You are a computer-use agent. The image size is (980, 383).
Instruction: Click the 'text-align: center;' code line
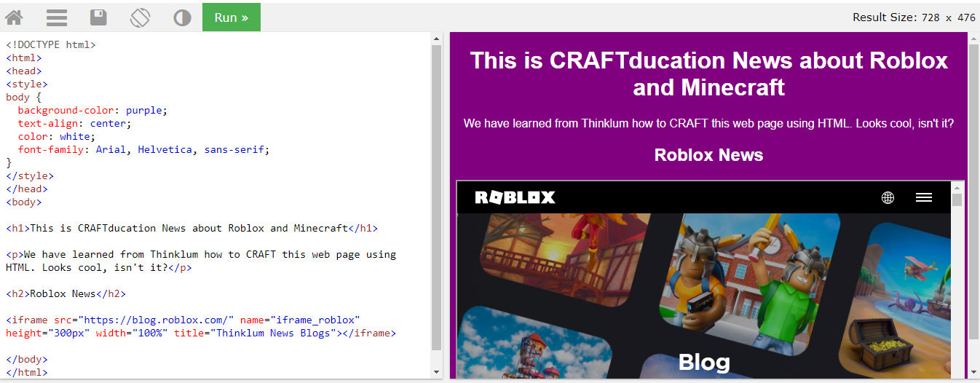(x=74, y=123)
